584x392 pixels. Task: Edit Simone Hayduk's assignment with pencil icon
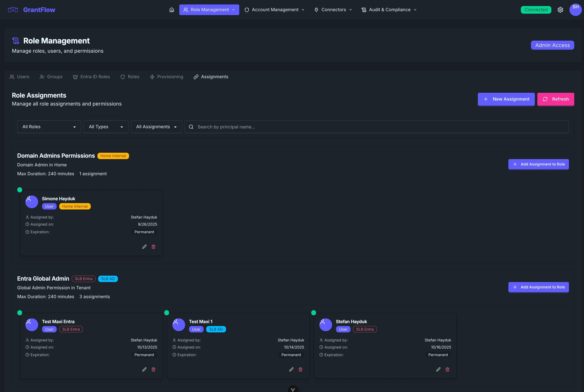point(144,247)
